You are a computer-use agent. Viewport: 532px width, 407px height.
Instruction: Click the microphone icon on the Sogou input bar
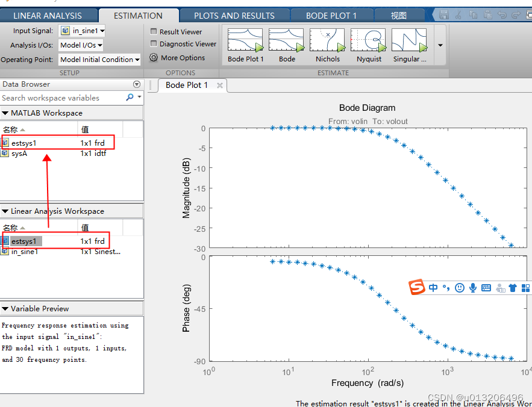tap(473, 288)
